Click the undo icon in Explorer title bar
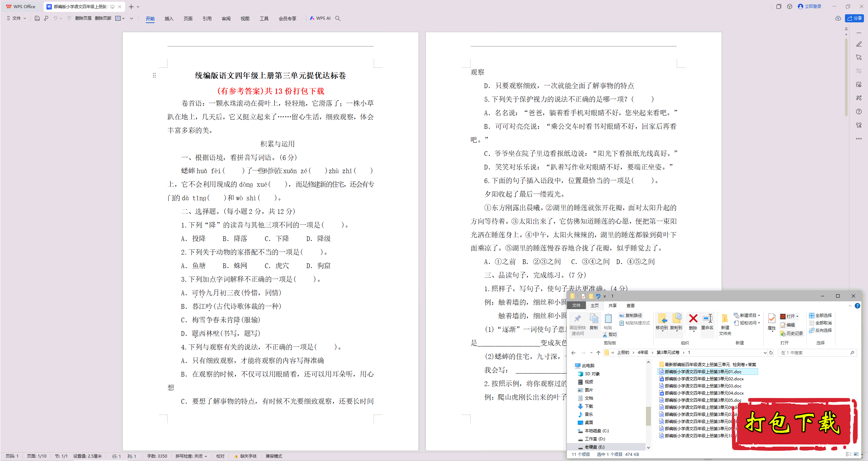 (x=598, y=296)
